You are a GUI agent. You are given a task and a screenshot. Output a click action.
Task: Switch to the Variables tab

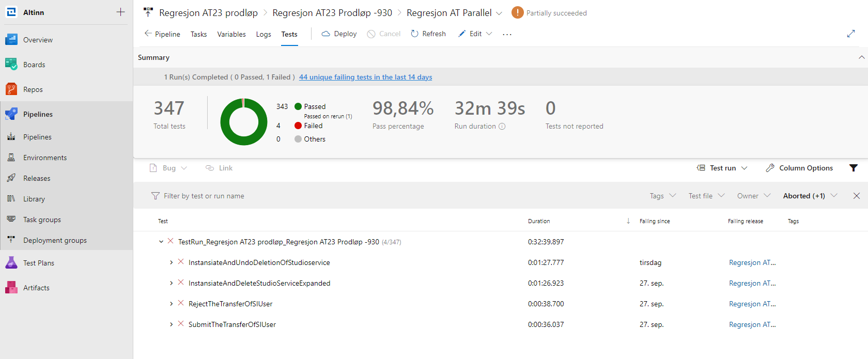click(231, 34)
